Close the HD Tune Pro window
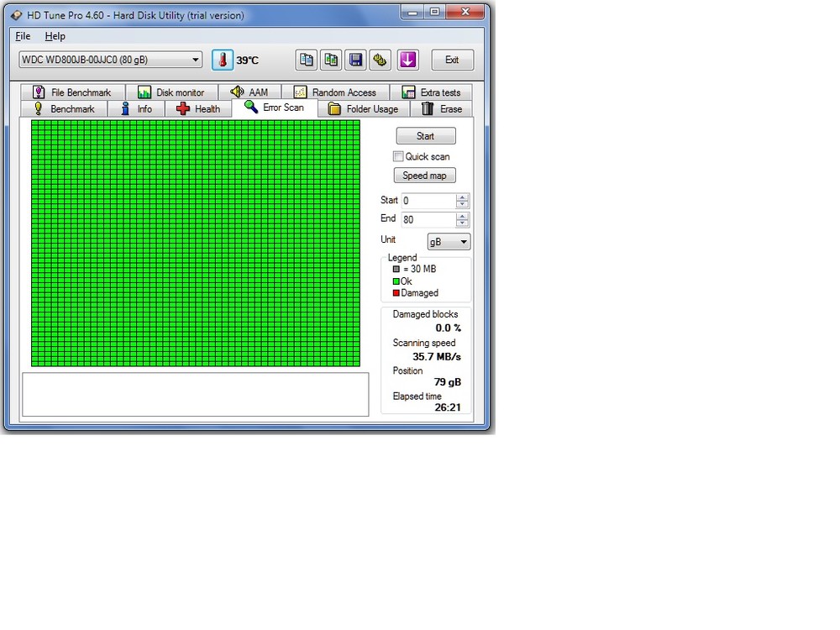Image resolution: width=840 pixels, height=630 pixels. (x=465, y=13)
